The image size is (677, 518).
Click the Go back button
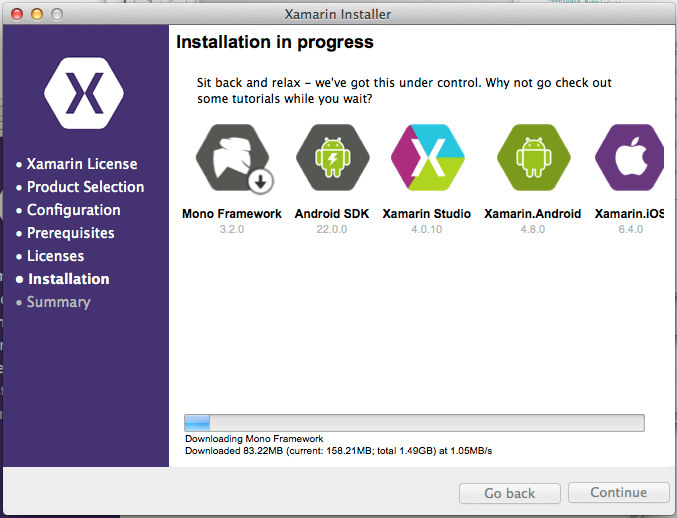(x=509, y=493)
